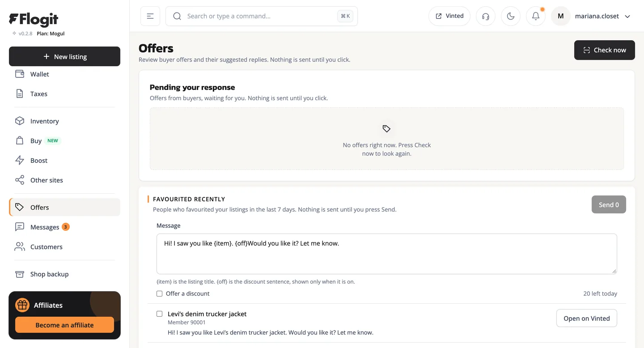The height and width of the screenshot is (348, 644).
Task: Focus the search or command field
Action: click(262, 16)
